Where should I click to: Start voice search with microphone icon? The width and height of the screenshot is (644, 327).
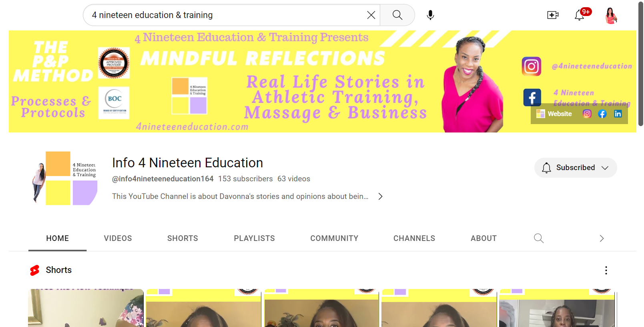click(x=430, y=15)
